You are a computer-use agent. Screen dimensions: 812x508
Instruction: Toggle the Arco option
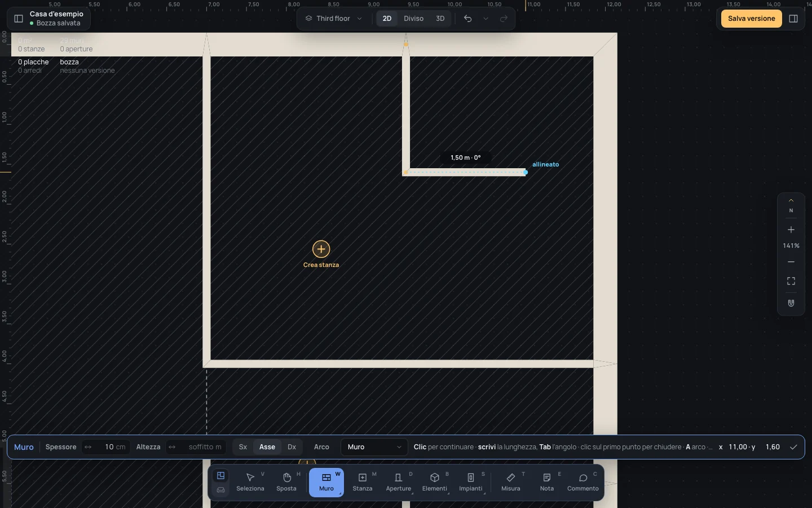(x=321, y=447)
